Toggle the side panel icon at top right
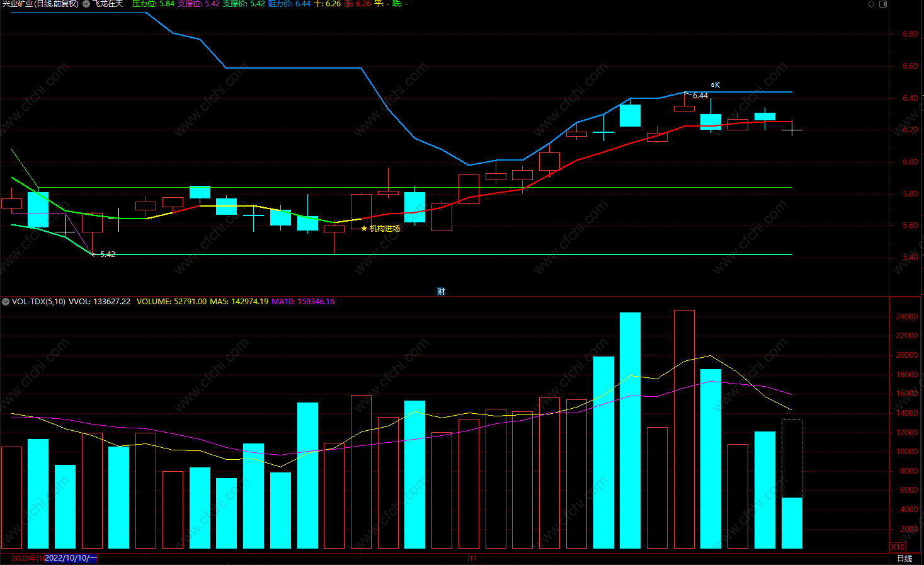The height and width of the screenshot is (565, 924). (x=883, y=4)
